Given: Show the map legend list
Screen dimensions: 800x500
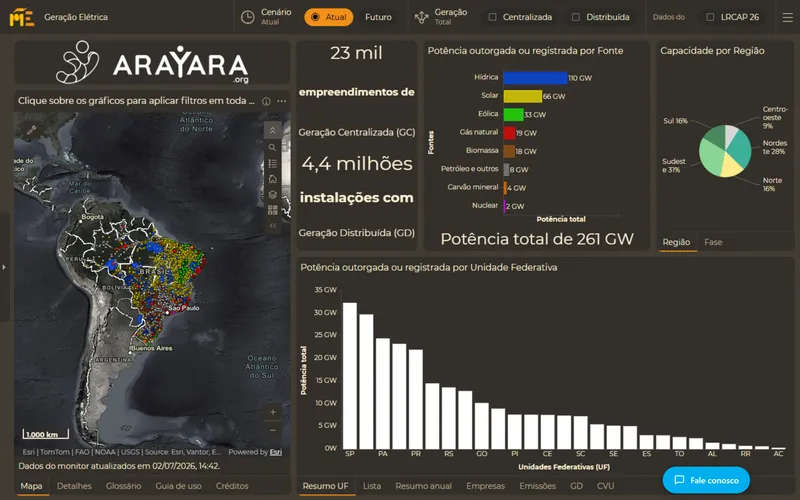Looking at the screenshot, I should tap(272, 163).
